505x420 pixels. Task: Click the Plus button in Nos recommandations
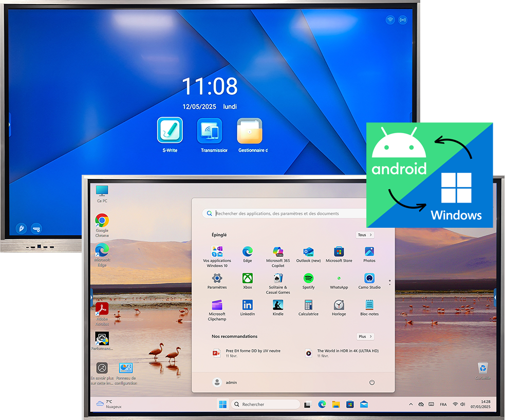pyautogui.click(x=365, y=336)
